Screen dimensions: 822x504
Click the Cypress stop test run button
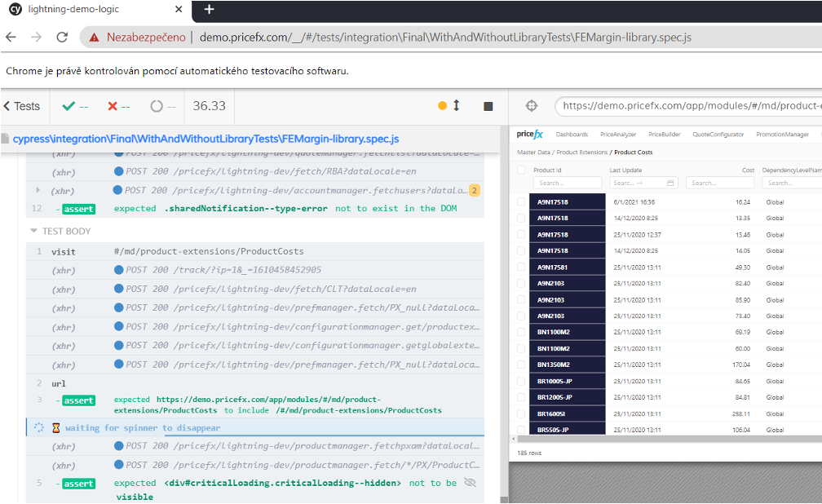coord(488,106)
